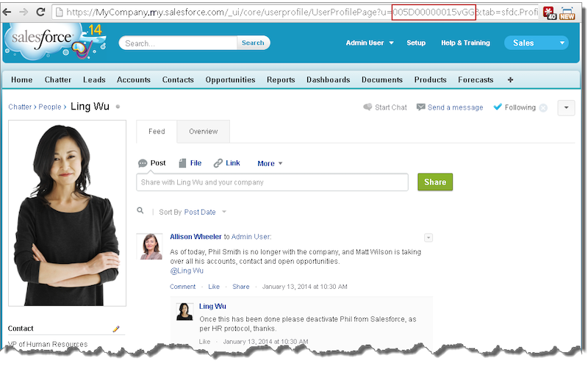Click the red extension icon in browser toolbar

click(550, 12)
